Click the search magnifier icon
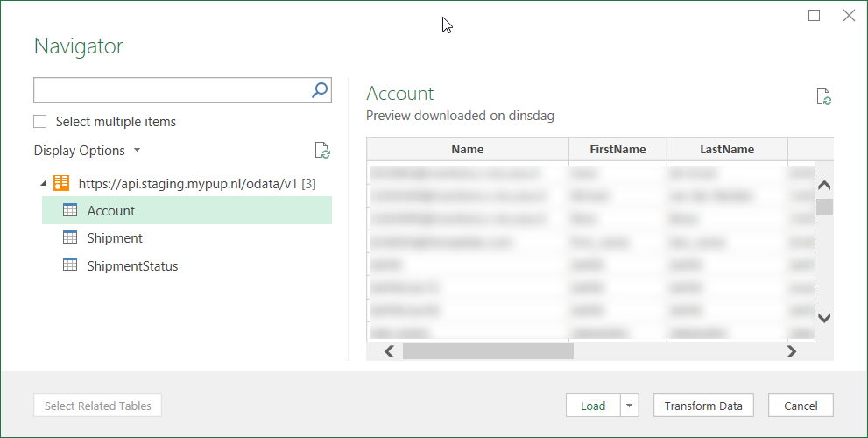Screen dimensions: 868x438 pos(320,89)
